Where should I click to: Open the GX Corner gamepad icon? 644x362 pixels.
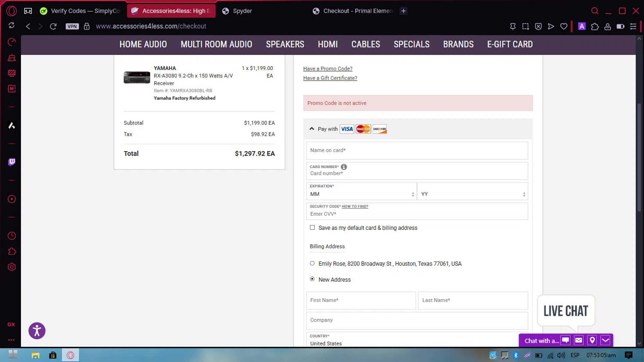[x=28, y=11]
